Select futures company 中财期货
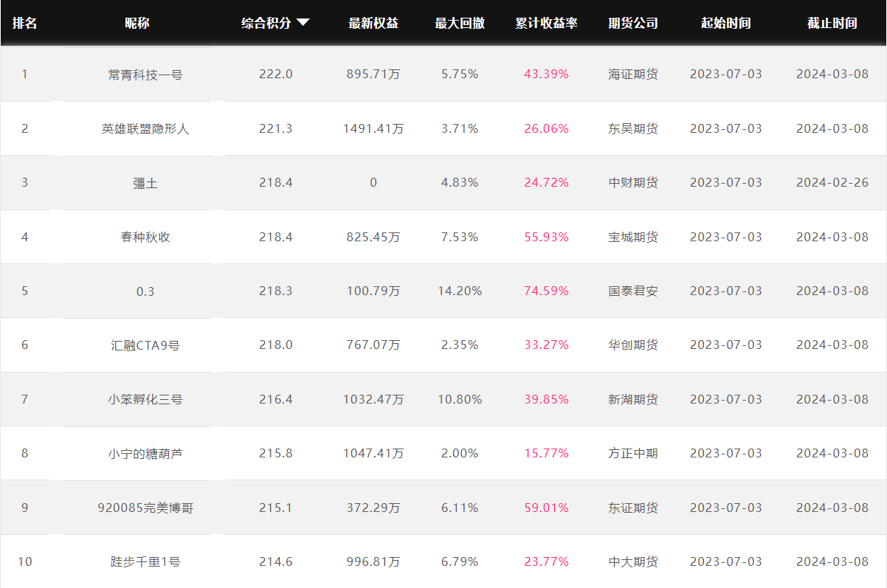Image resolution: width=887 pixels, height=588 pixels. pyautogui.click(x=633, y=183)
